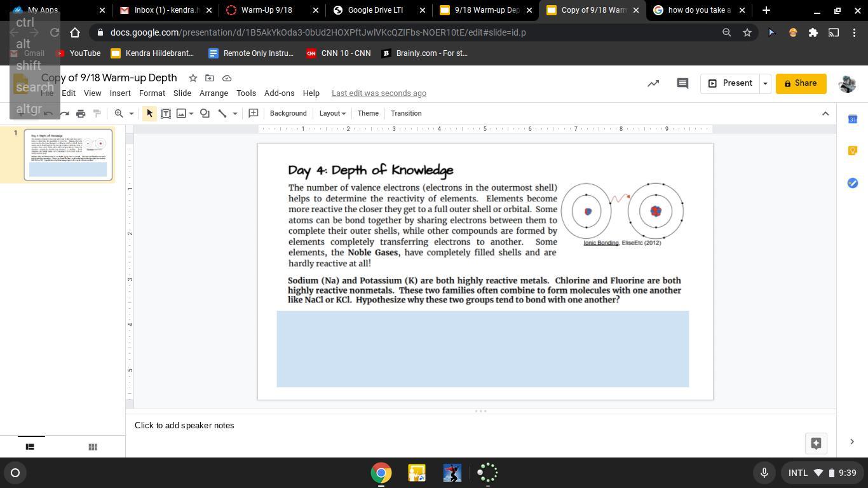
Task: Open the Insert menu
Action: pyautogui.click(x=120, y=93)
